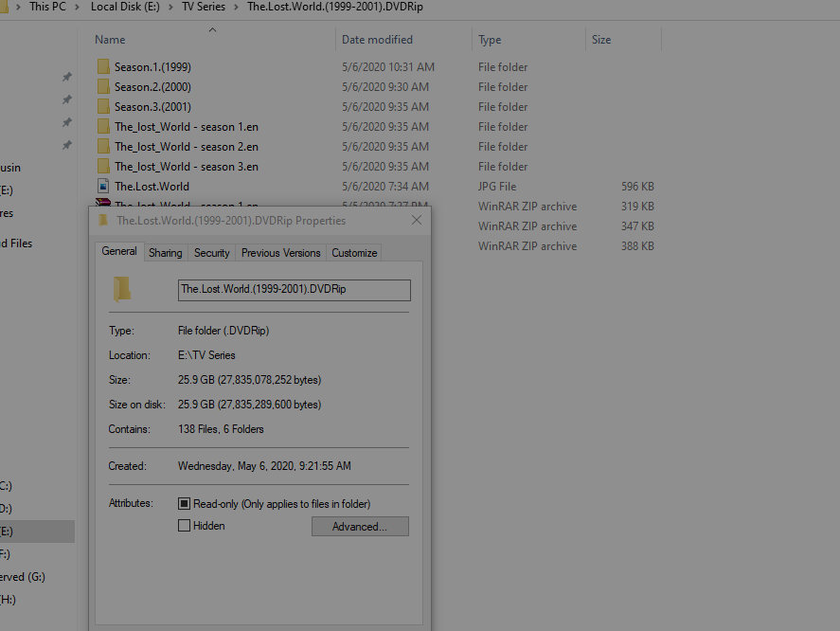
Task: Open the Advanced attributes dialog
Action: (360, 527)
